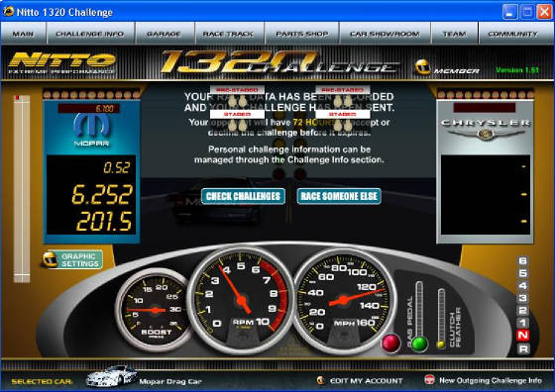Visit the CAR SHOWROOM tab
The image size is (555, 392).
pyautogui.click(x=385, y=34)
